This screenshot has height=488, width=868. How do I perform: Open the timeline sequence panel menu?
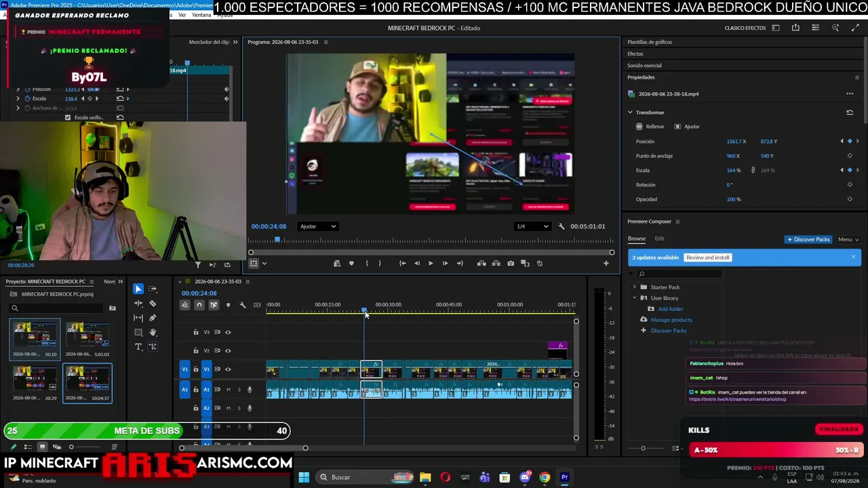click(x=248, y=281)
